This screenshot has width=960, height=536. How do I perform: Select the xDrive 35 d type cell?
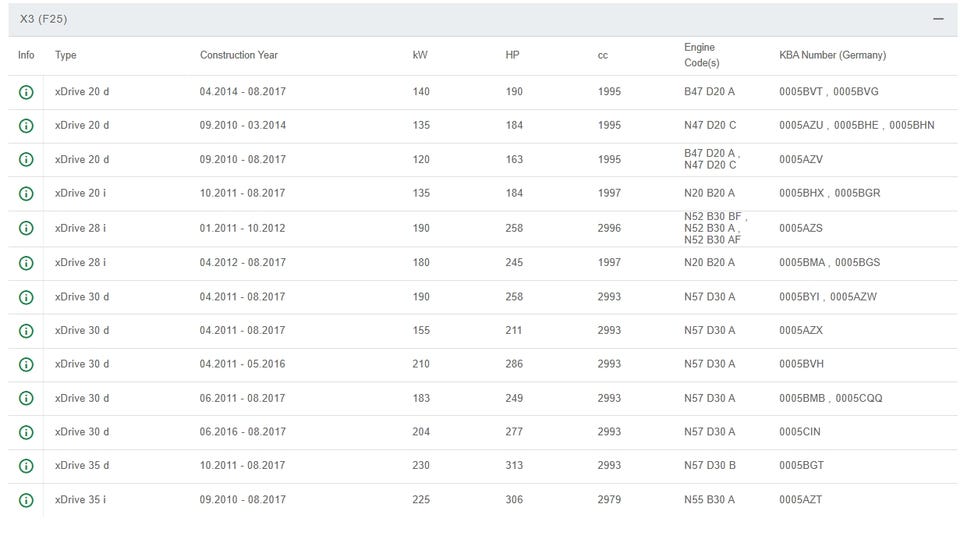[x=82, y=466]
